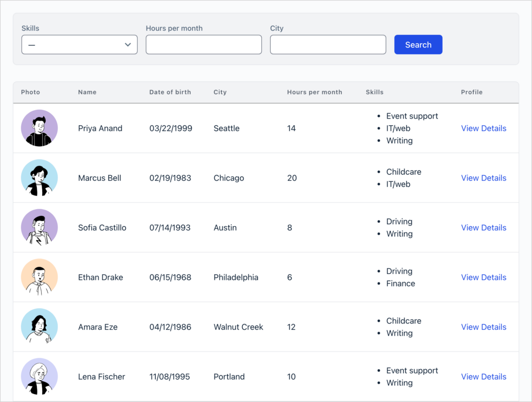This screenshot has height=402, width=532.
Task: Click Lena Fischer's Event support skill
Action: click(412, 370)
